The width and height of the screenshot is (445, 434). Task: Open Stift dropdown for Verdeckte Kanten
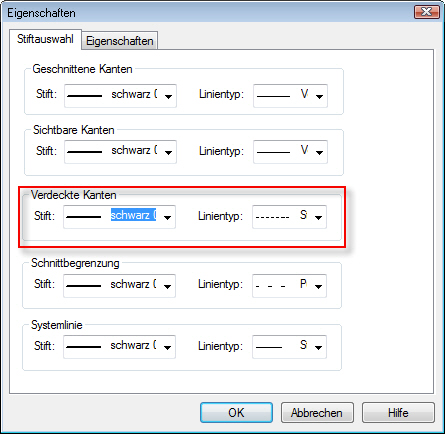coord(119,217)
